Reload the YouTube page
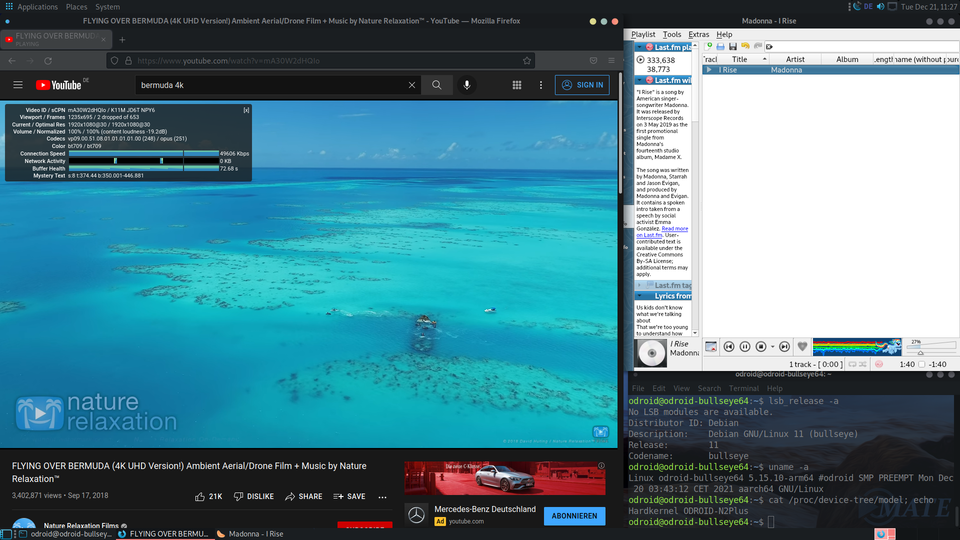The image size is (960, 540). [x=48, y=61]
